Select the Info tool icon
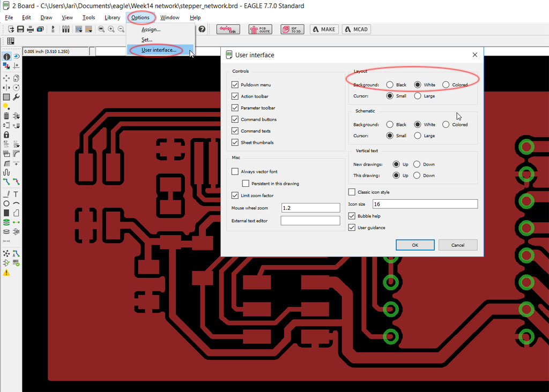Screen dimensions: 549x392 pos(6,57)
